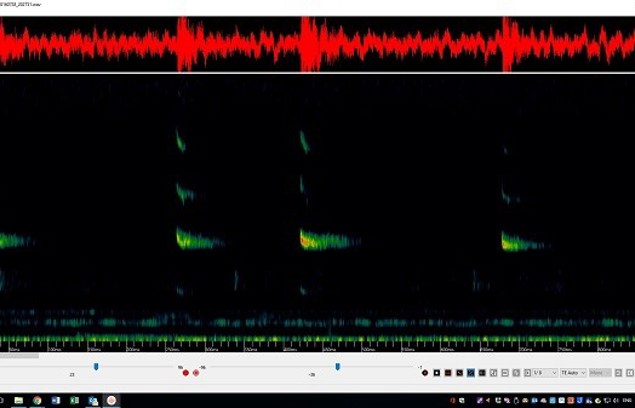Click the right threshold slider handle
This screenshot has height=408, width=635.
pyautogui.click(x=337, y=367)
